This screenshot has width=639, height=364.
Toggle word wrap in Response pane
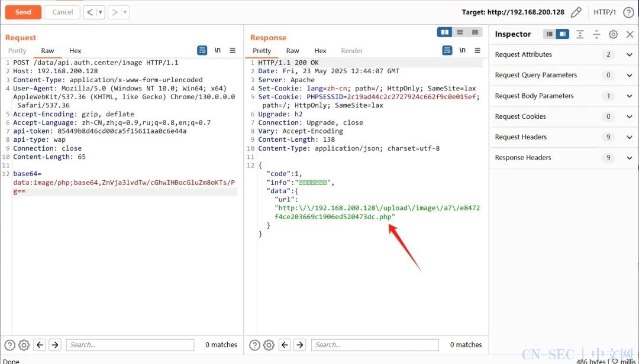point(447,50)
